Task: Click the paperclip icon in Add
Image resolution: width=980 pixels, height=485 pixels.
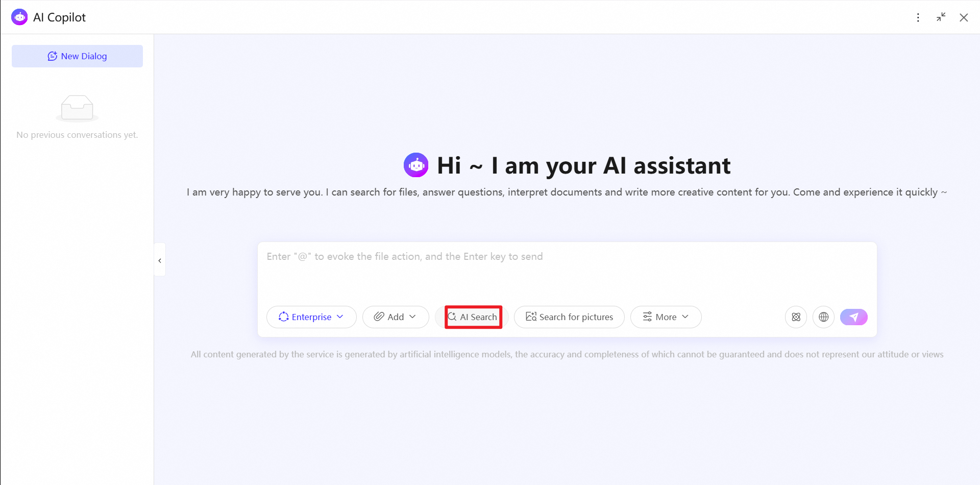Action: tap(379, 317)
